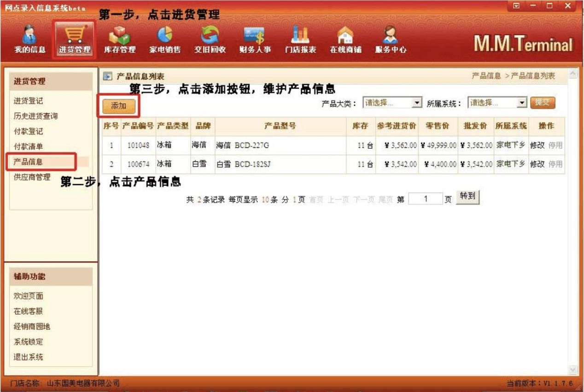
Task: Click the 添加 button
Action: tap(119, 106)
